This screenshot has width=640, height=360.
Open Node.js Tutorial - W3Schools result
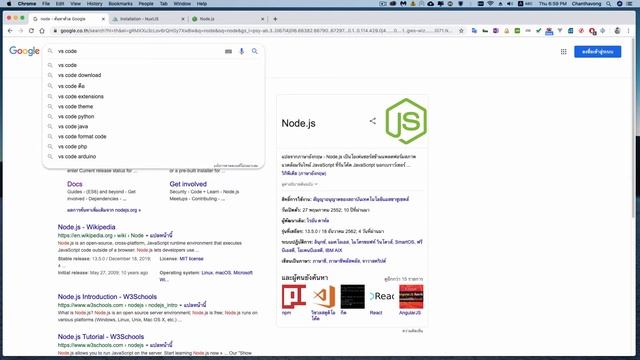pos(101,337)
